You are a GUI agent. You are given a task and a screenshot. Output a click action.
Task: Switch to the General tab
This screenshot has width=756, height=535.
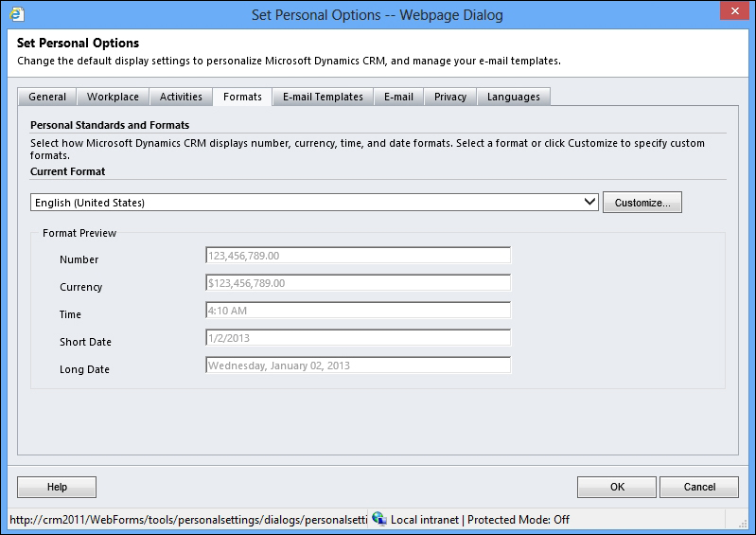pos(47,97)
